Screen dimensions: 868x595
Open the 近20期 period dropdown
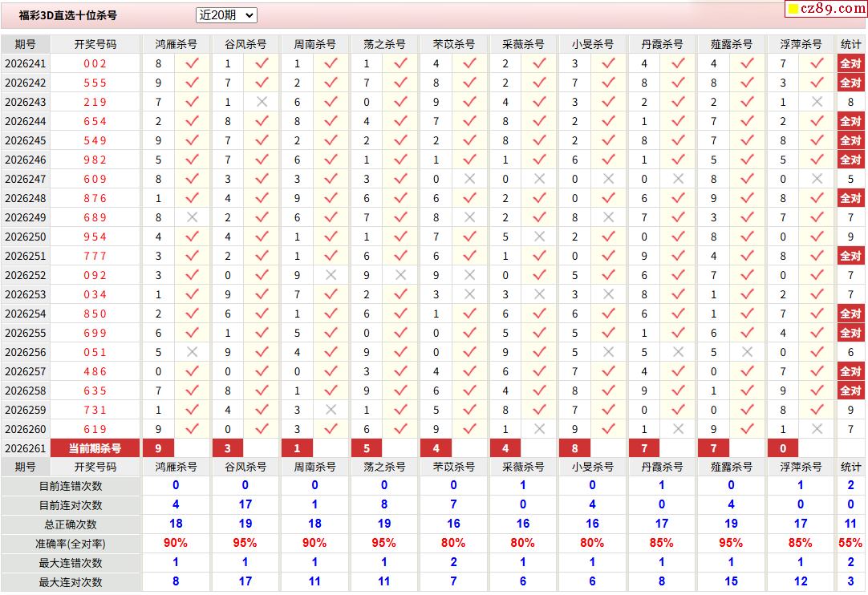point(226,15)
